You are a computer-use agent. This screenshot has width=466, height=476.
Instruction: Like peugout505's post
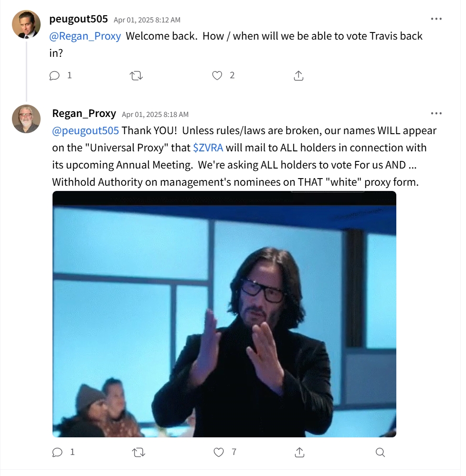point(217,75)
